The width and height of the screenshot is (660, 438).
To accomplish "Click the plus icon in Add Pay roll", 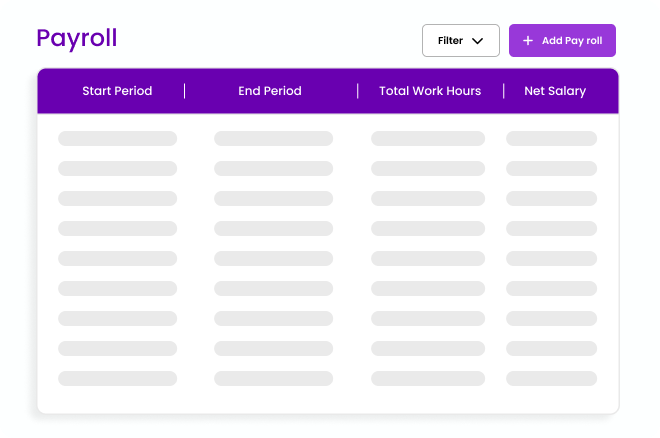I will [527, 40].
